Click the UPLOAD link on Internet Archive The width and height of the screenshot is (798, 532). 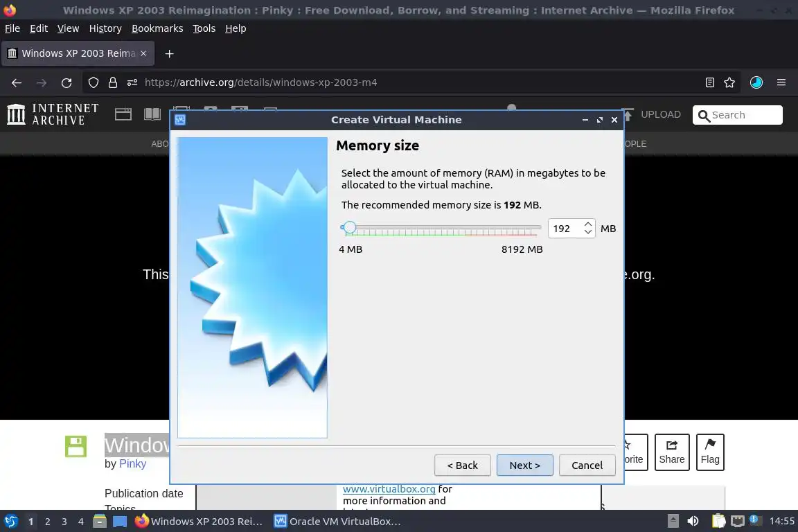point(660,114)
